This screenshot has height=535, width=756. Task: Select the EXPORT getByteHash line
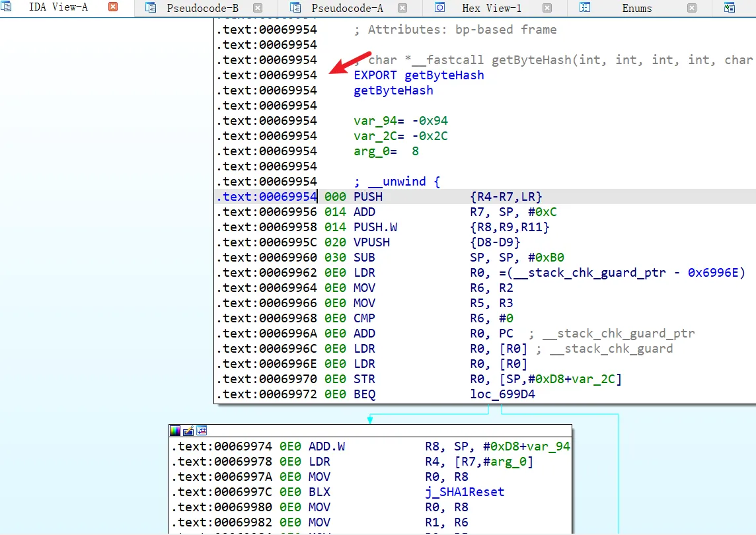pos(418,75)
